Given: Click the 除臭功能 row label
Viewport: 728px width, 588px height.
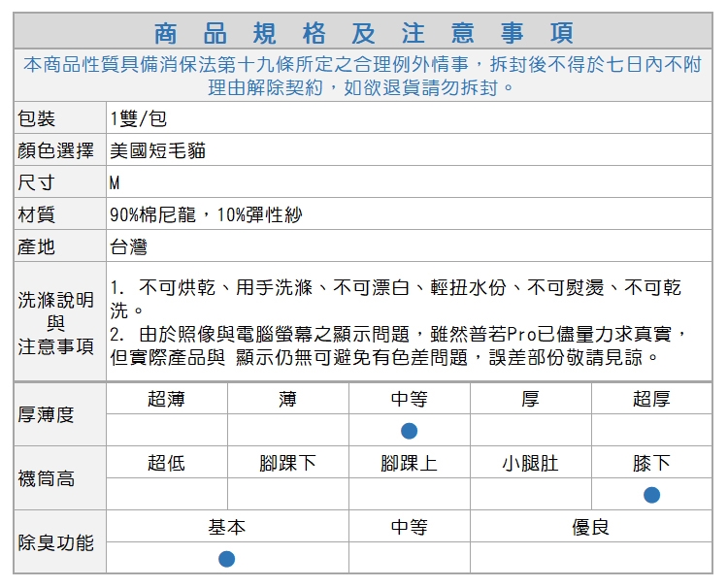Looking at the screenshot, I should coord(56,542).
